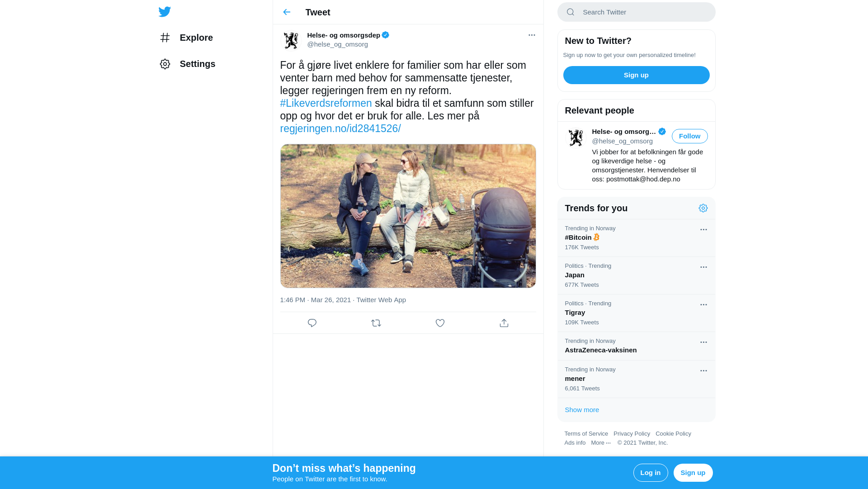
Task: Open Explore from the sidebar
Action: (x=186, y=38)
